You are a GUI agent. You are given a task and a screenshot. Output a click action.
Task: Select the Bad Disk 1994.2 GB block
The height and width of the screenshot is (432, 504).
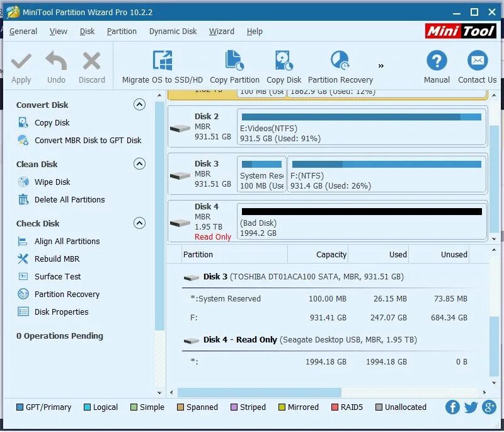(x=362, y=221)
